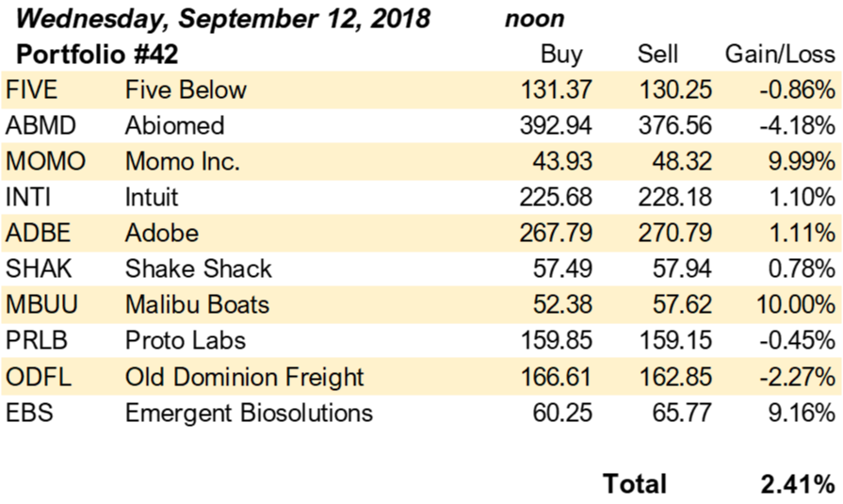
Task: Click the Portfolio #42 title
Action: click(x=97, y=55)
